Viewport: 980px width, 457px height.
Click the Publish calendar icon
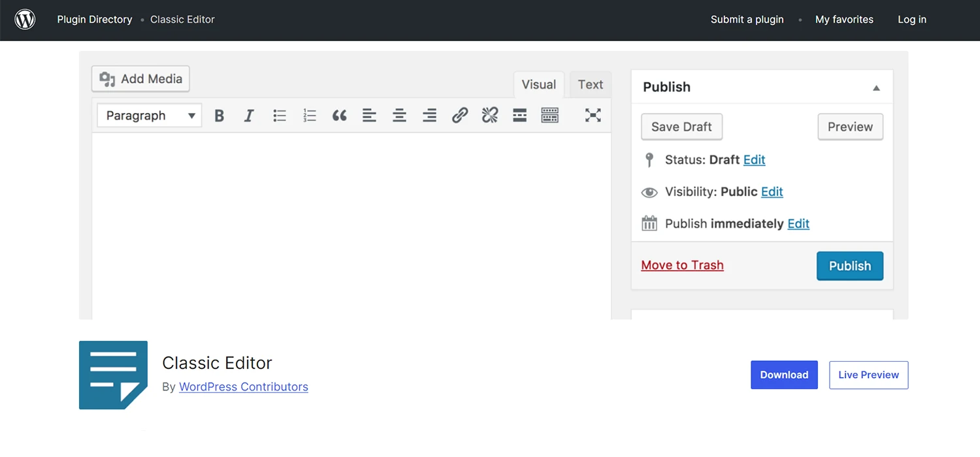[x=649, y=223]
